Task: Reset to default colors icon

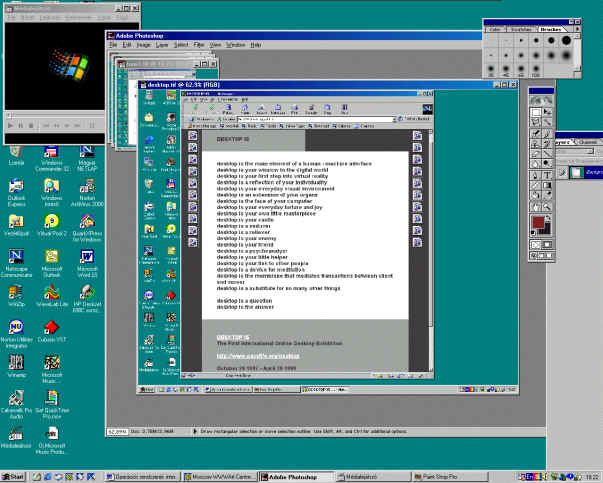Action: (x=533, y=233)
